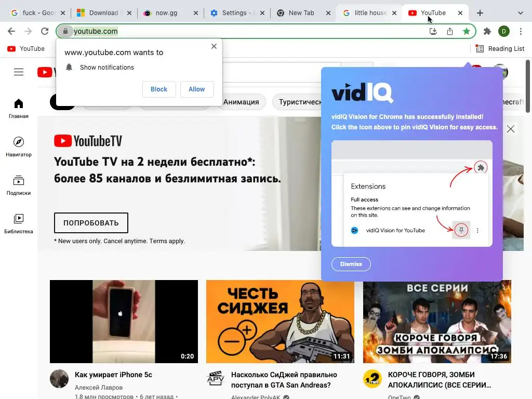Image resolution: width=532 pixels, height=399 pixels.
Task: Open the Extensions puzzle icon
Action: [487, 31]
